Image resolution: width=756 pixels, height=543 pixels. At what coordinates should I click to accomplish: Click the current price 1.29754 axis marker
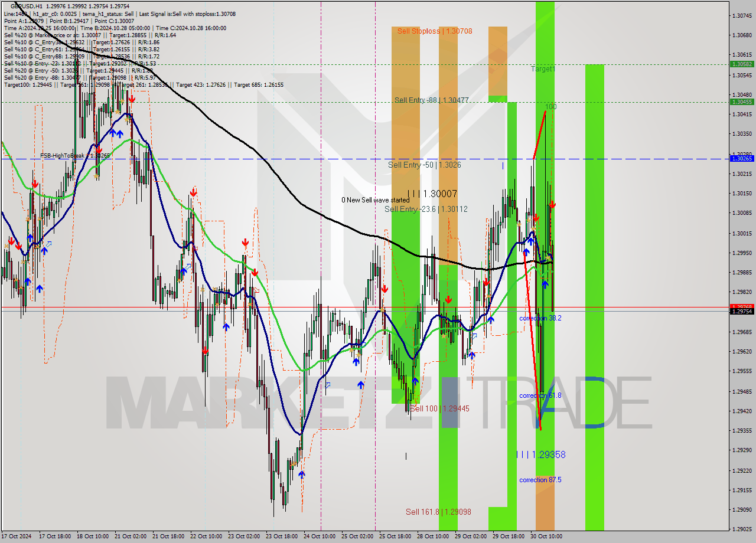[x=742, y=311]
